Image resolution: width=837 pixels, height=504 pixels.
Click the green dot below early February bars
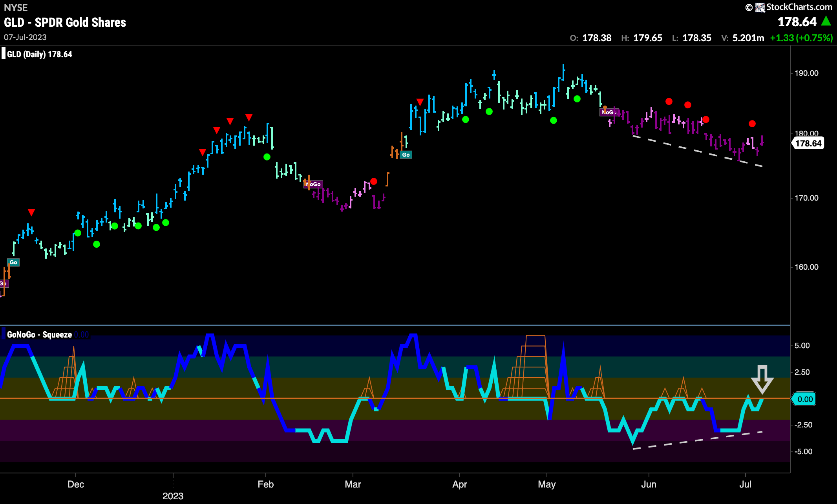[267, 157]
